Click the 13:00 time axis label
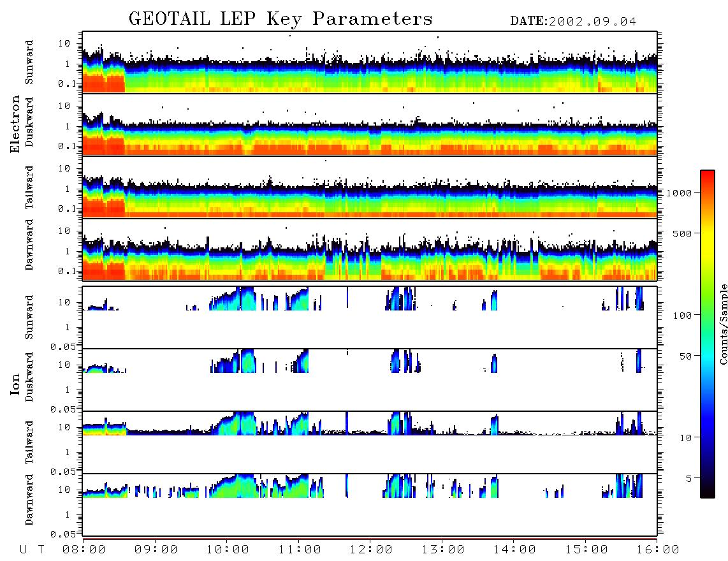 (x=443, y=550)
